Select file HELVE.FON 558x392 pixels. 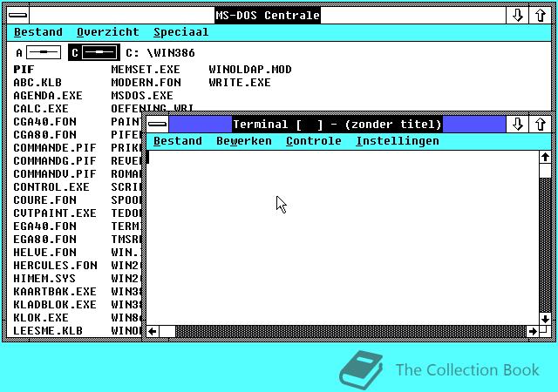(x=44, y=253)
